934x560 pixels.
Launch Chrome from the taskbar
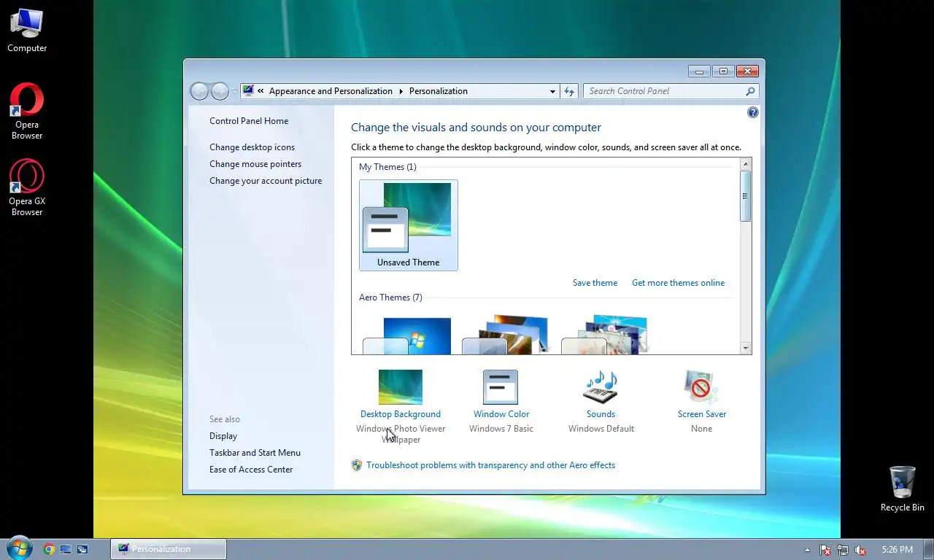tap(49, 549)
